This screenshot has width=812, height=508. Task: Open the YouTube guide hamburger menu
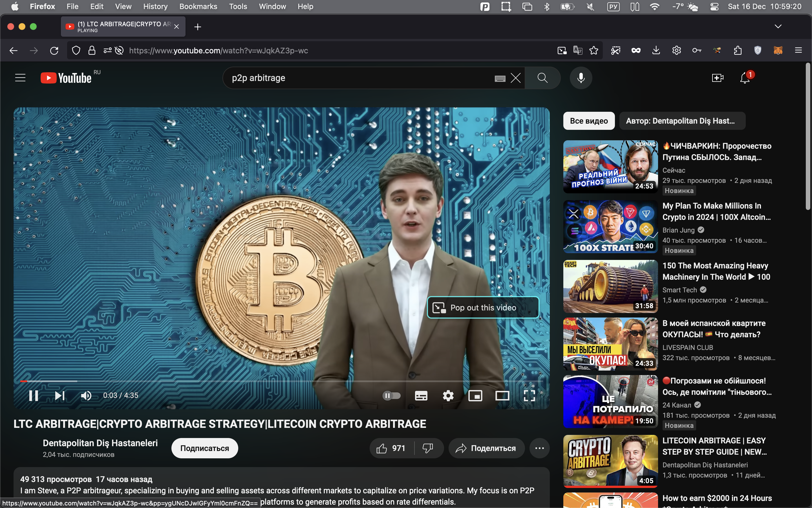pyautogui.click(x=20, y=78)
